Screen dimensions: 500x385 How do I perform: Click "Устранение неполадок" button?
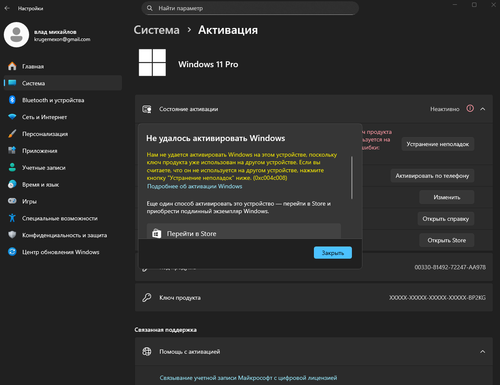[438, 144]
